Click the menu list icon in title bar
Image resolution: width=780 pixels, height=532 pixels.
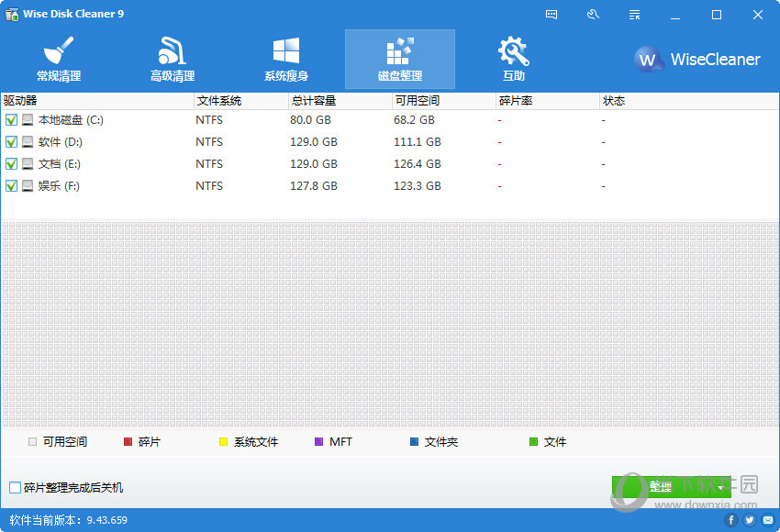(x=634, y=15)
